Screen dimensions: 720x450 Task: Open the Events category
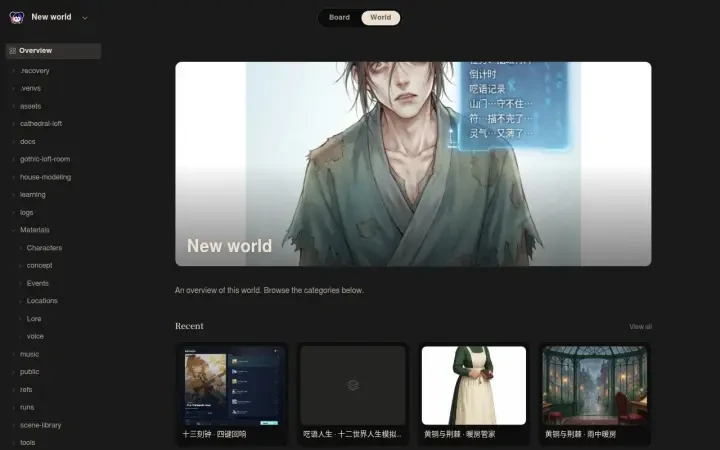pyautogui.click(x=38, y=283)
